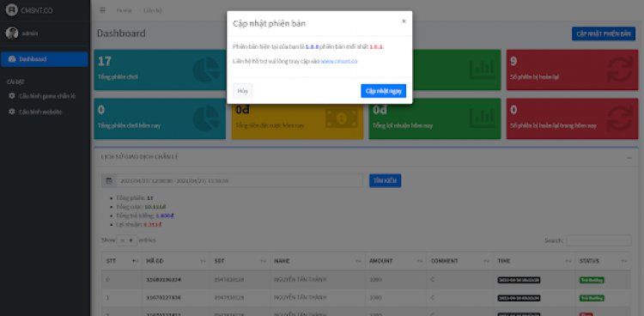Open Cấu hình game chẵn lẻ
Viewport: 644px width, 316px height.
[45, 96]
